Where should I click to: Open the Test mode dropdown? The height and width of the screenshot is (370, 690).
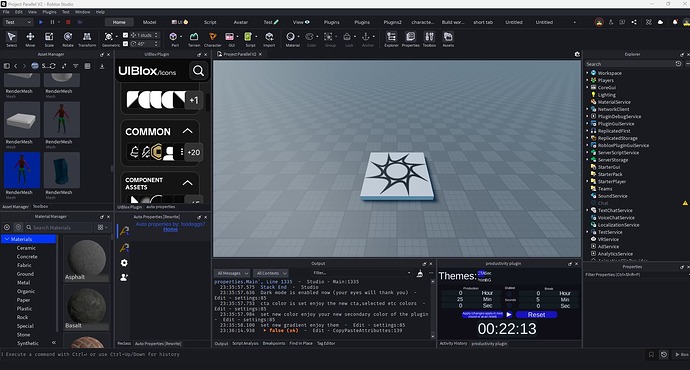point(18,22)
